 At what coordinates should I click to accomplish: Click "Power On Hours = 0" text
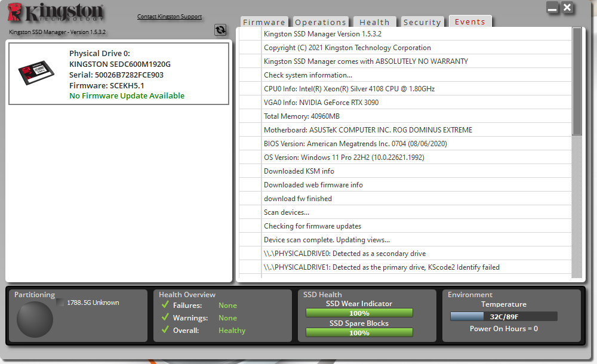coord(504,329)
